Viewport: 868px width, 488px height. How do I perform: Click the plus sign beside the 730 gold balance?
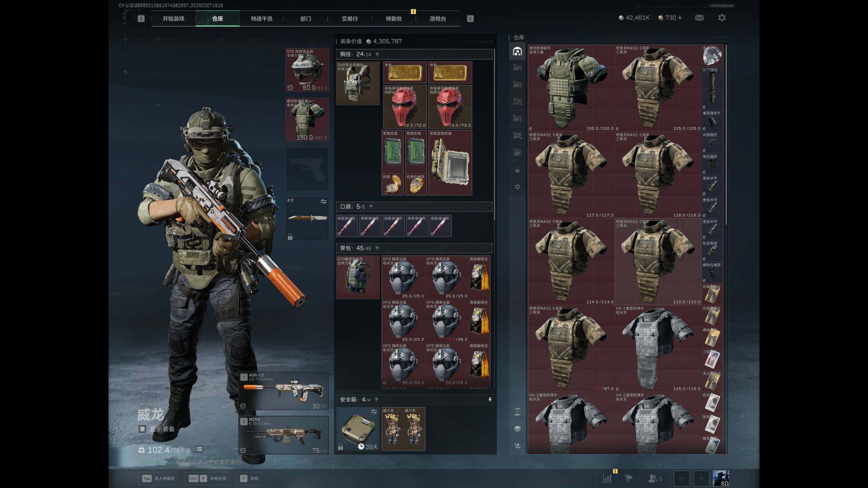[680, 18]
